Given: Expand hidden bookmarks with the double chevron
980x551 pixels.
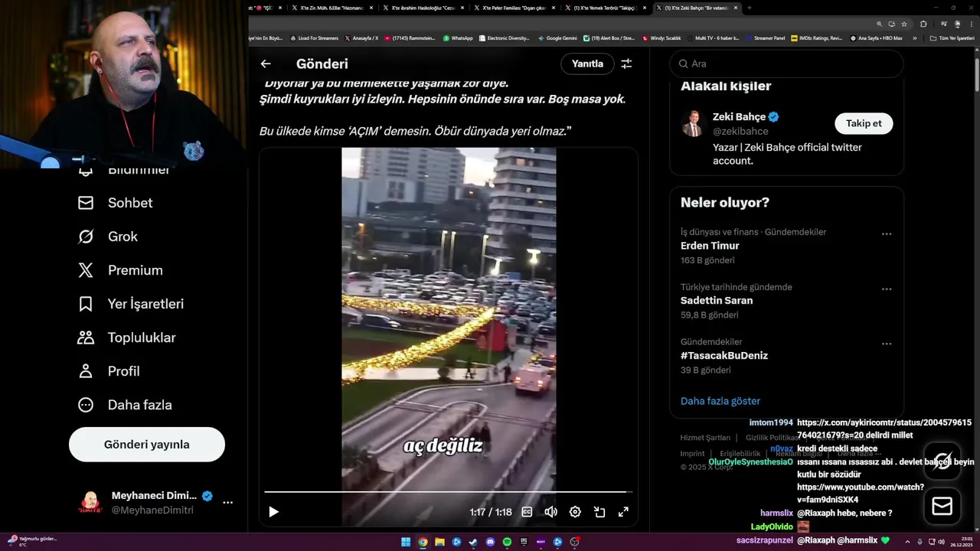Looking at the screenshot, I should [914, 37].
